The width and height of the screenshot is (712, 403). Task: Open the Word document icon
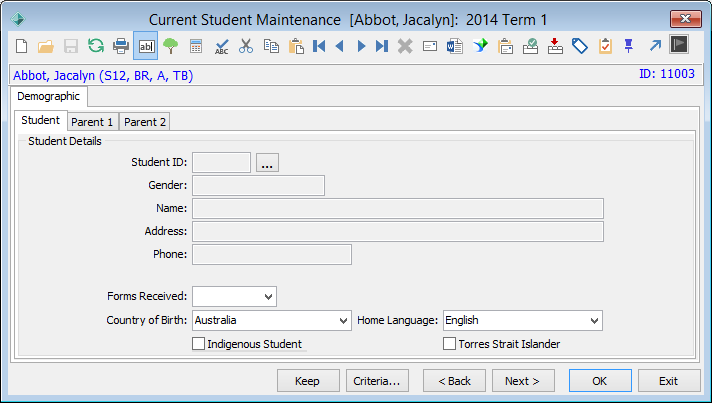[455, 46]
